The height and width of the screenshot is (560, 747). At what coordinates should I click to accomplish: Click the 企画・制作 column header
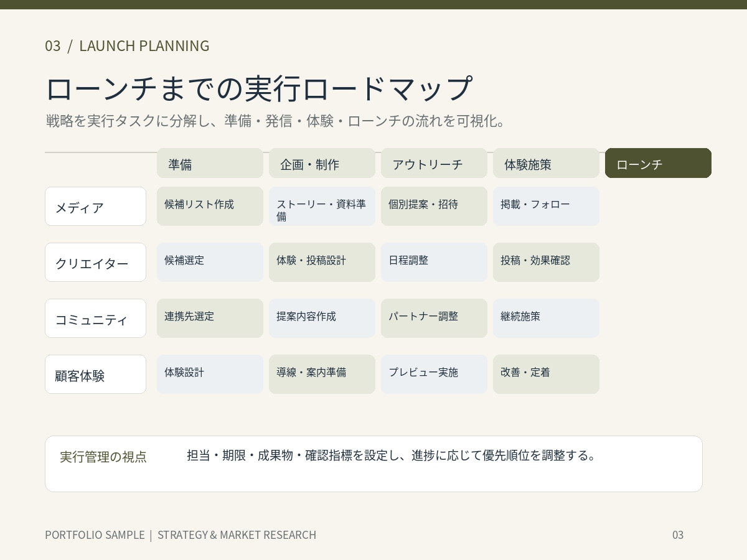click(x=322, y=163)
